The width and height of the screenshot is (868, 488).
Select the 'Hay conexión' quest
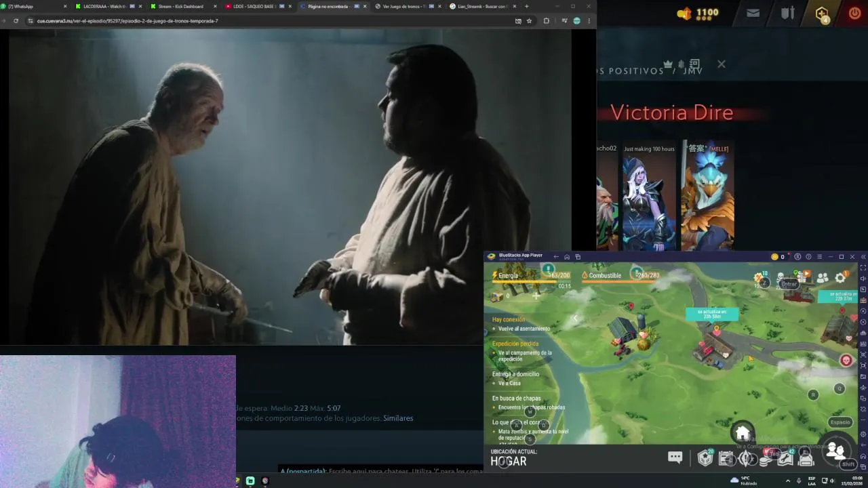522,324
